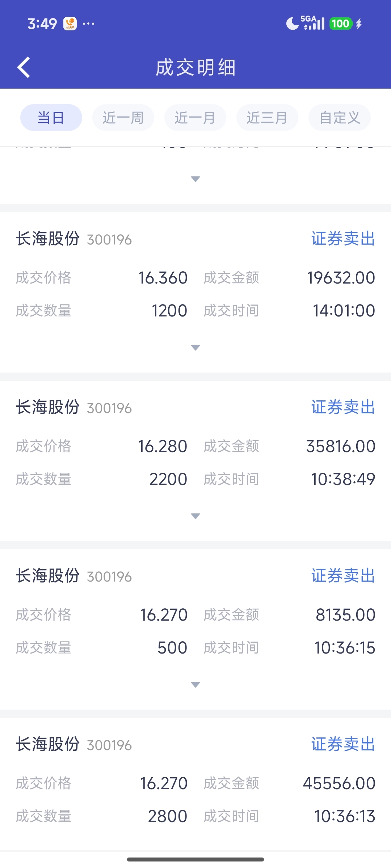Tap the orange app notification icon

coord(70,24)
